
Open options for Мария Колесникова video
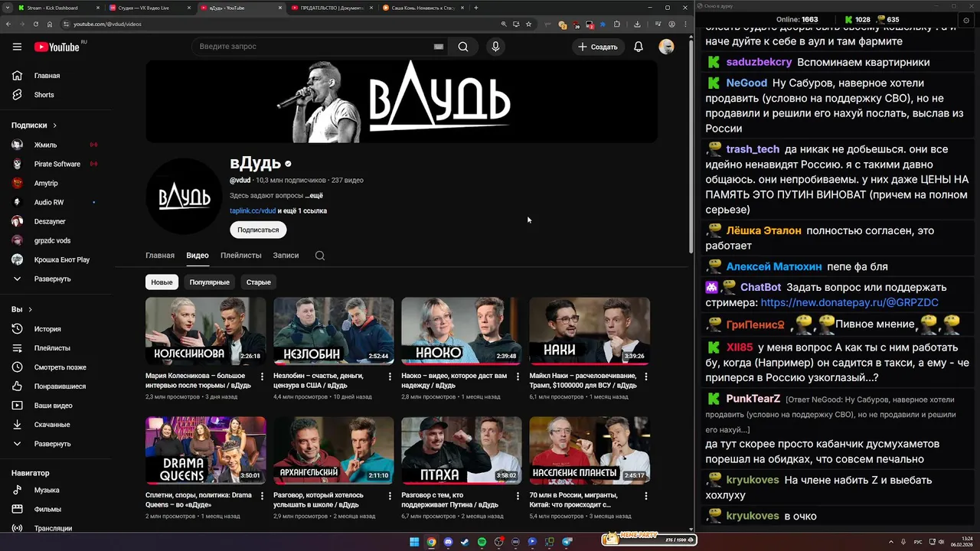pos(262,377)
